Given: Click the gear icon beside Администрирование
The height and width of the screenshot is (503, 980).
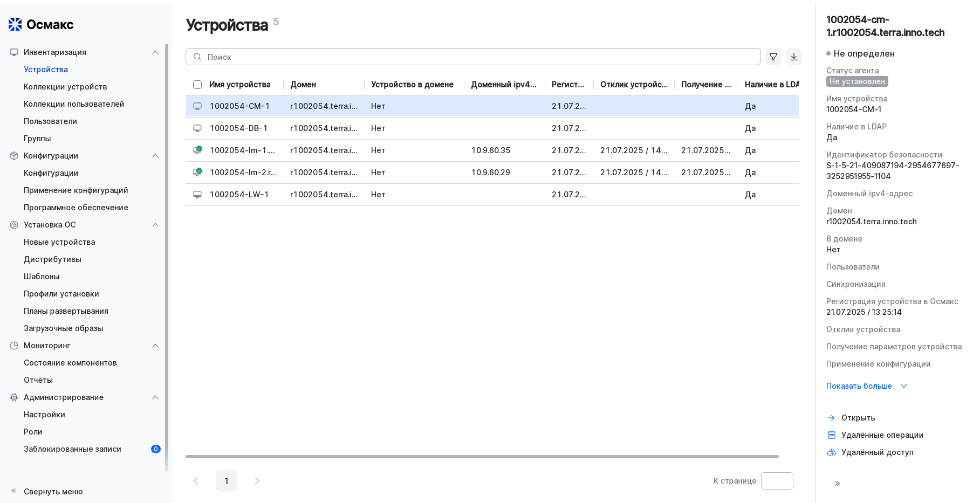Looking at the screenshot, I should 13,397.
